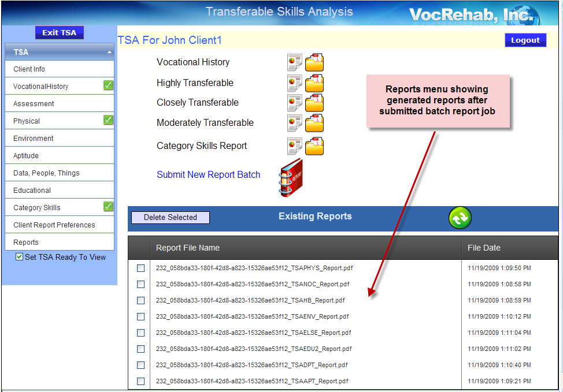Open the Vocational History yellow folder icon

tap(314, 62)
